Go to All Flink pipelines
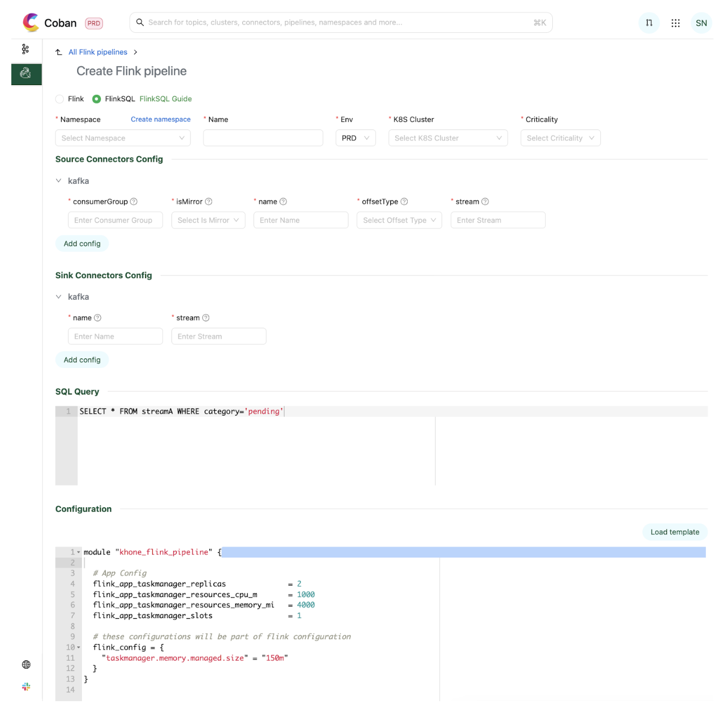The height and width of the screenshot is (706, 728). tap(98, 52)
